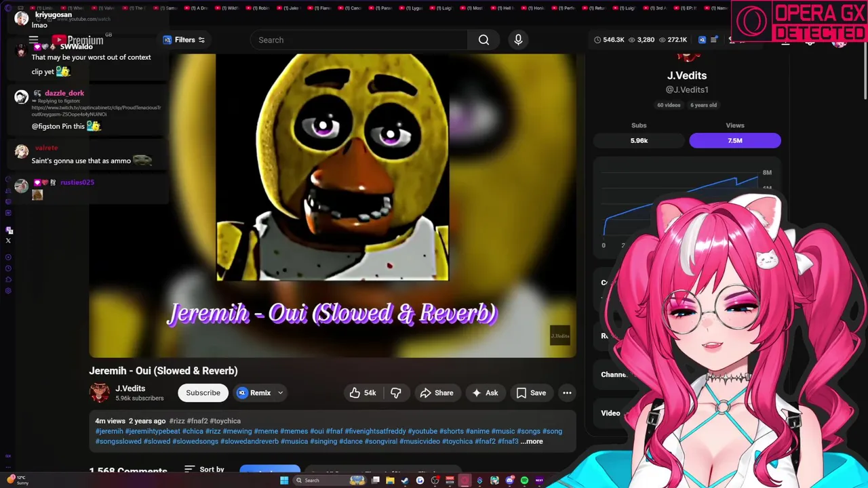Image resolution: width=868 pixels, height=488 pixels.
Task: Open Sort by comments dropdown
Action: pos(204,469)
